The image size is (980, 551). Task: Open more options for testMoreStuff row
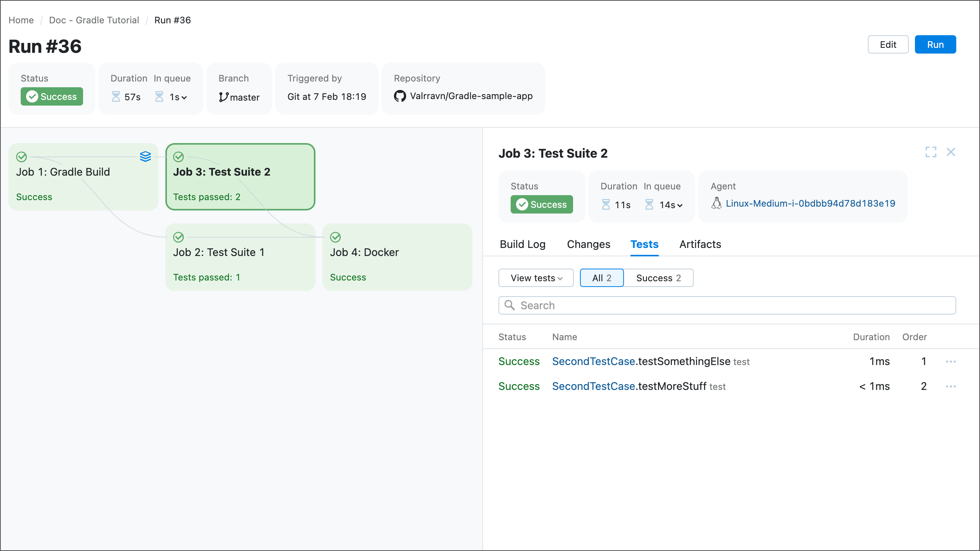click(951, 386)
